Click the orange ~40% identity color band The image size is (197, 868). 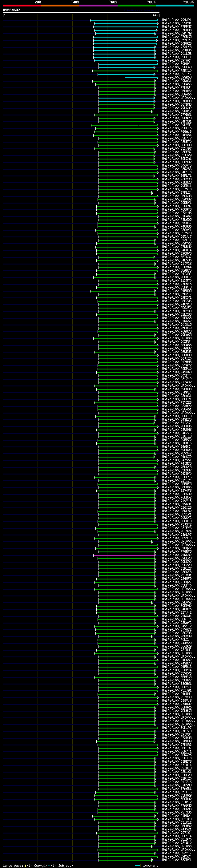pyautogui.click(x=60, y=6)
